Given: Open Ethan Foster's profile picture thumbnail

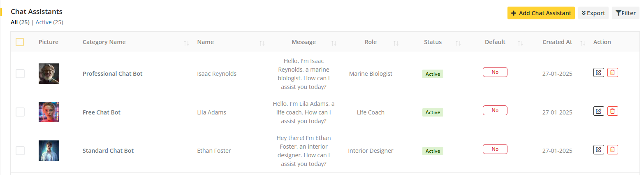Looking at the screenshot, I should coord(49,151).
